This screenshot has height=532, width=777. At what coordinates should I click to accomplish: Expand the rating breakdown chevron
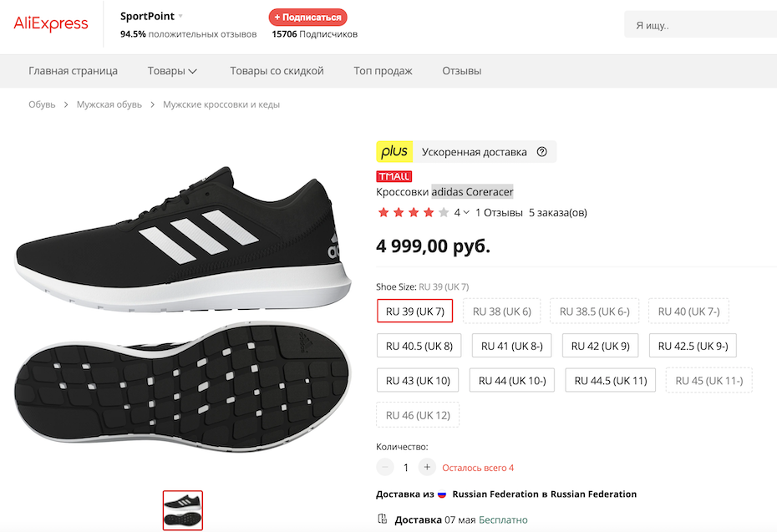point(466,212)
